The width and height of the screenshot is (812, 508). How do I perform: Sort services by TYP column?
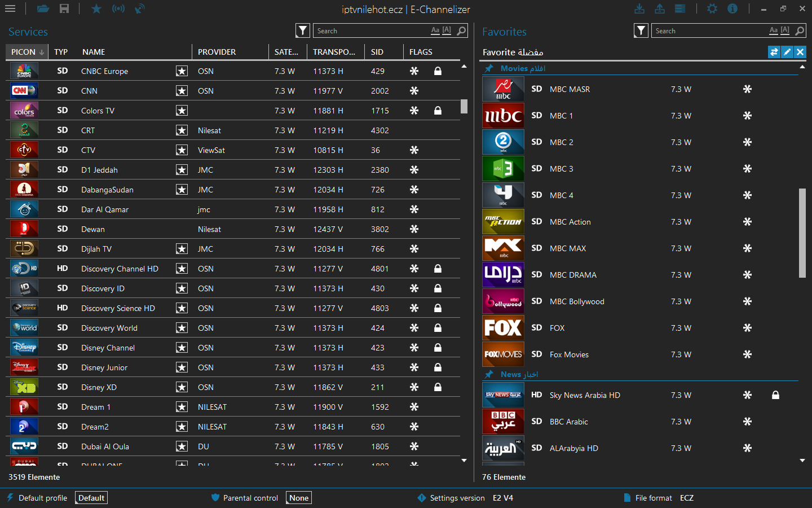61,52
